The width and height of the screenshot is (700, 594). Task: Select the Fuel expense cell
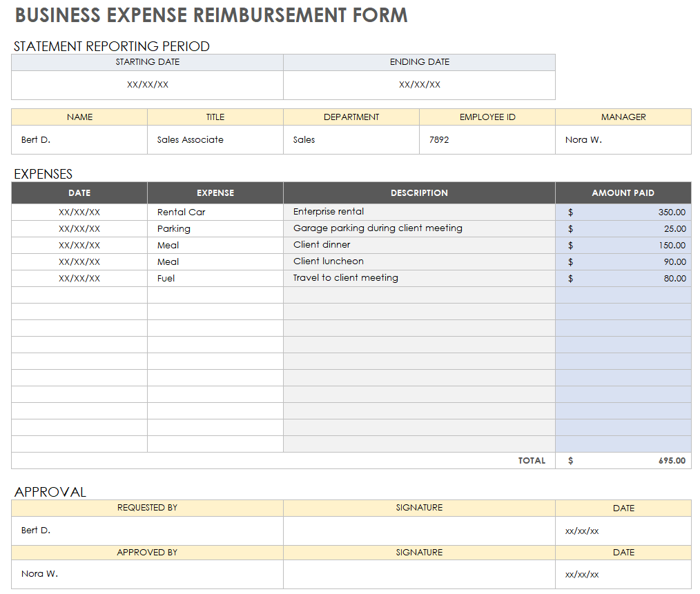pyautogui.click(x=215, y=278)
